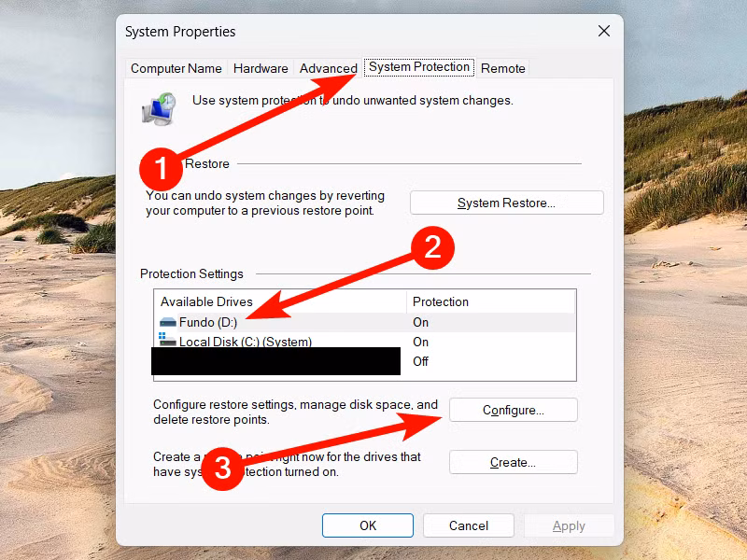Switch to the Remote tab
This screenshot has height=560, width=747.
coord(503,68)
